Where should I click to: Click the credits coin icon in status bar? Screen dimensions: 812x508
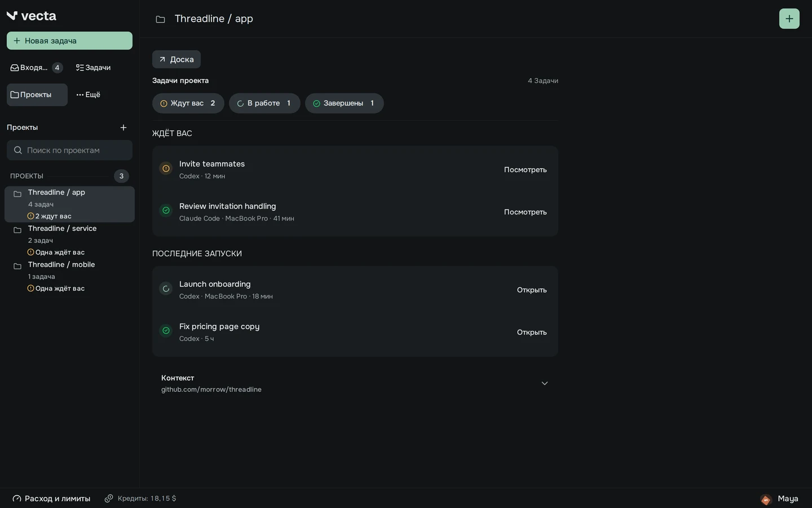(x=109, y=498)
